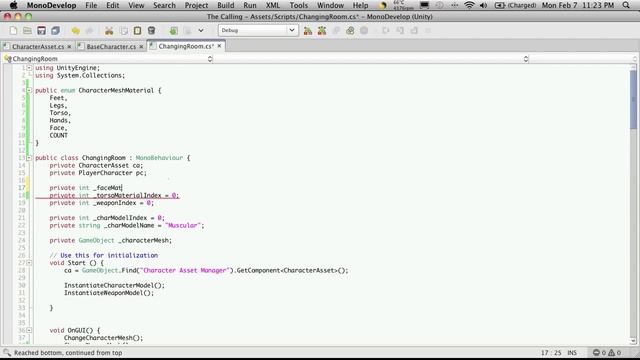This screenshot has height=360, width=640.
Task: Open the Edit menu
Action: click(113, 5)
